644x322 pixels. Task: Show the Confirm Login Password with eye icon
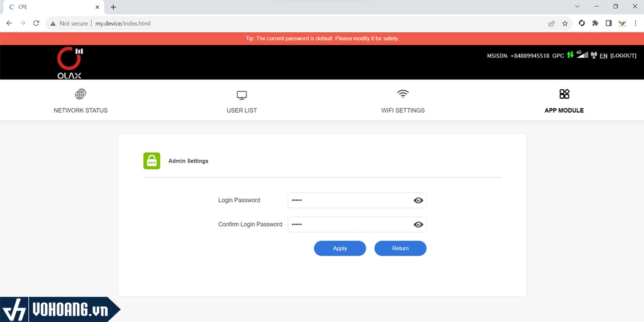click(418, 225)
